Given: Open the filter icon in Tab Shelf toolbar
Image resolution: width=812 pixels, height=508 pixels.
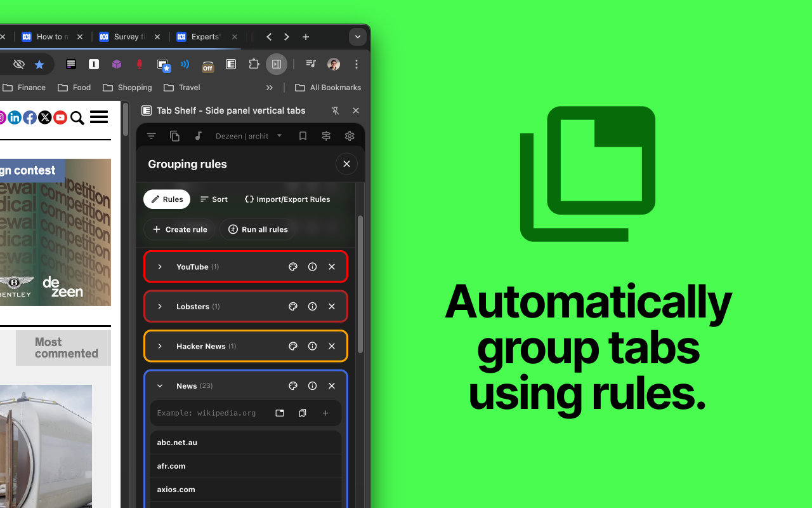Looking at the screenshot, I should click(x=151, y=136).
